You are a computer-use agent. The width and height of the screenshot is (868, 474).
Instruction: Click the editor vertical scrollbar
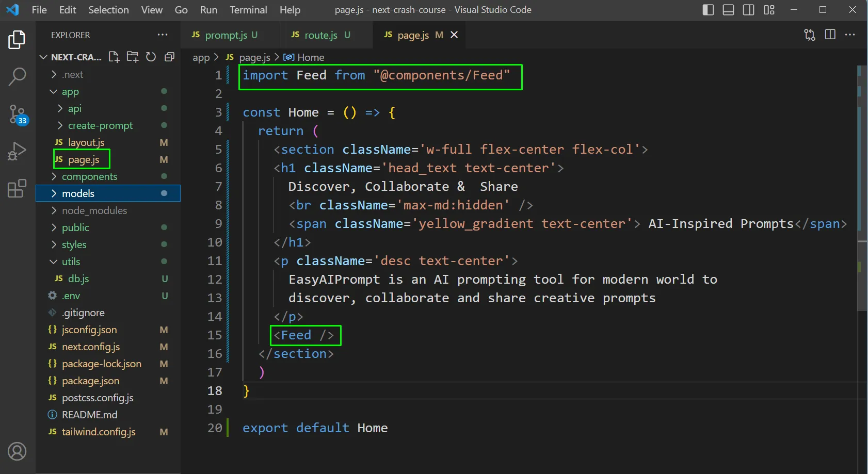862,188
